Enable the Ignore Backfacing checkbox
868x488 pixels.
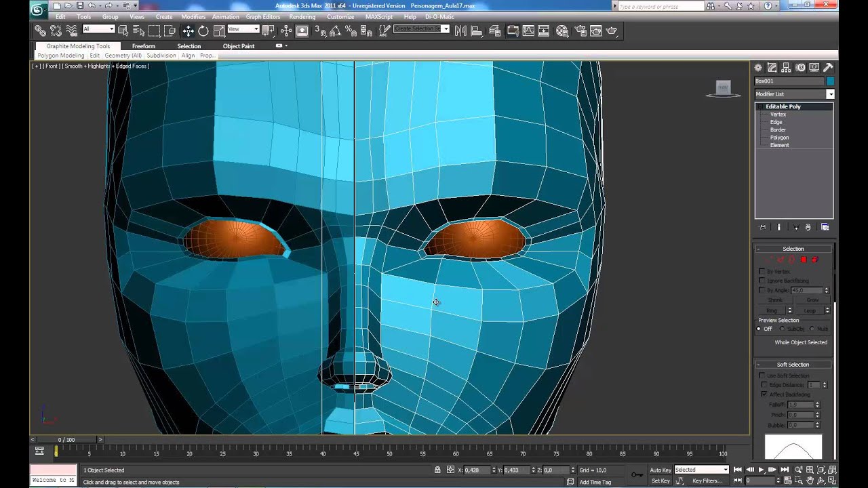[x=762, y=281]
